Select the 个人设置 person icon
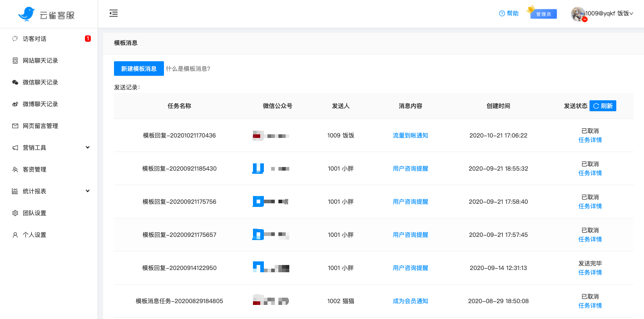Viewport: 644px width, 319px height. (15, 235)
